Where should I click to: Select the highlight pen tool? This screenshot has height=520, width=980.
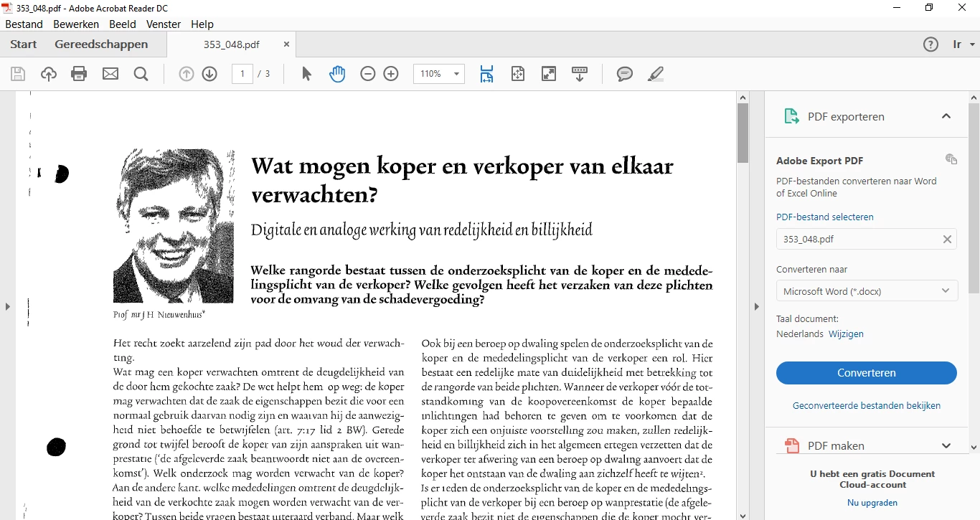click(656, 74)
